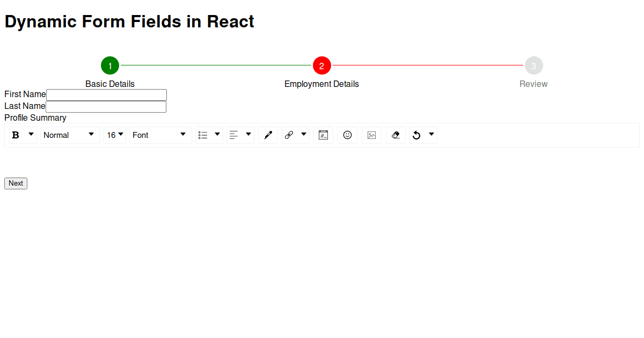Click the undo history arrow icon
Image resolution: width=644 pixels, height=338 pixels.
pyautogui.click(x=416, y=135)
